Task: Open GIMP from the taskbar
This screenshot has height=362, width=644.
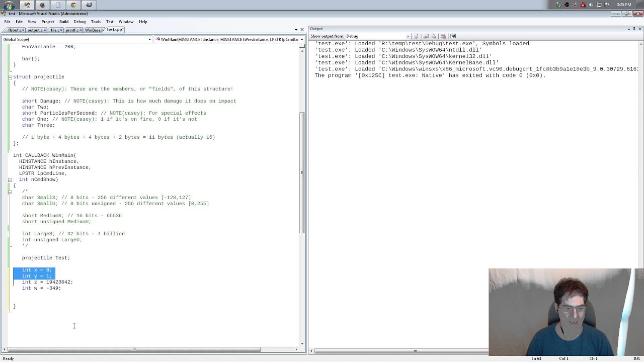Action: 89,5
